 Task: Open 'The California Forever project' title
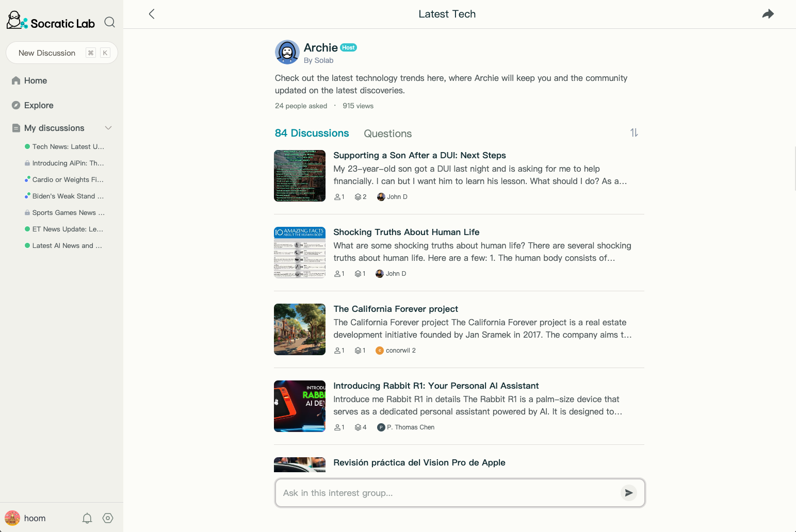point(396,309)
